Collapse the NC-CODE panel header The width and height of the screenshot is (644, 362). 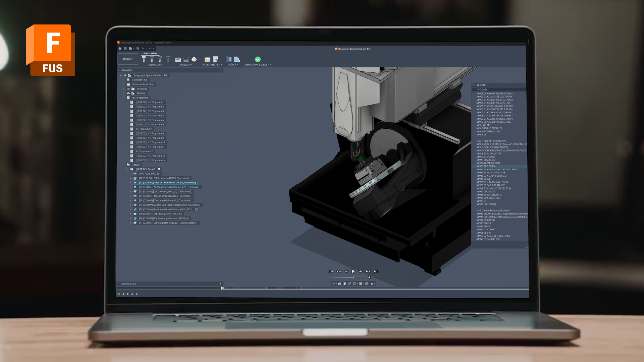(x=473, y=85)
